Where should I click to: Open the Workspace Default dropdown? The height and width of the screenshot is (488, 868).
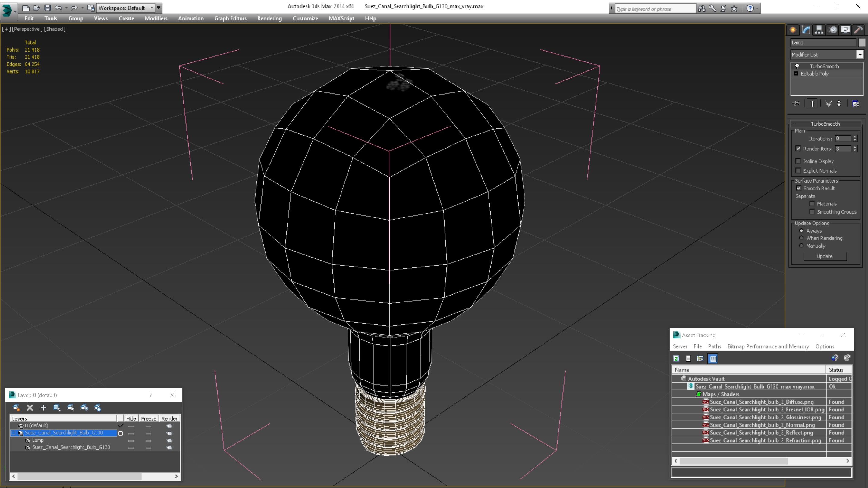(125, 8)
